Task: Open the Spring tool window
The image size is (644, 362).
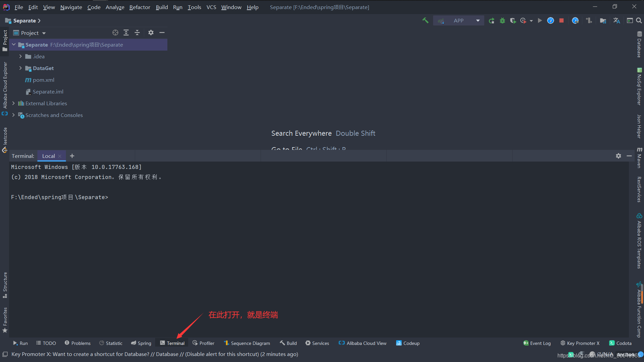Action: (141, 343)
